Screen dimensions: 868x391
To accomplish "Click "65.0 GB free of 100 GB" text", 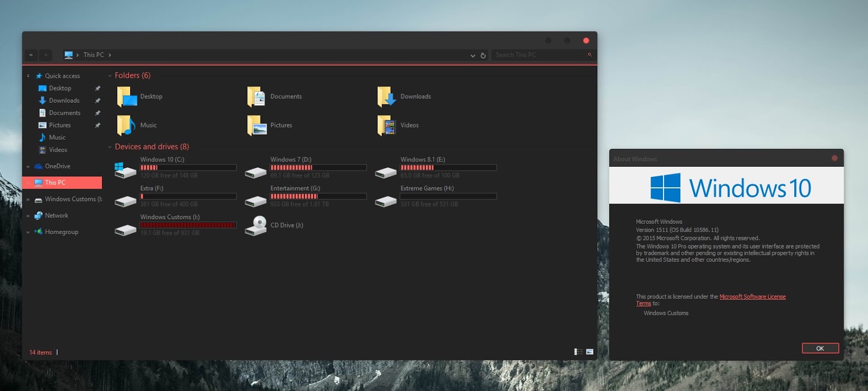I will pos(430,175).
